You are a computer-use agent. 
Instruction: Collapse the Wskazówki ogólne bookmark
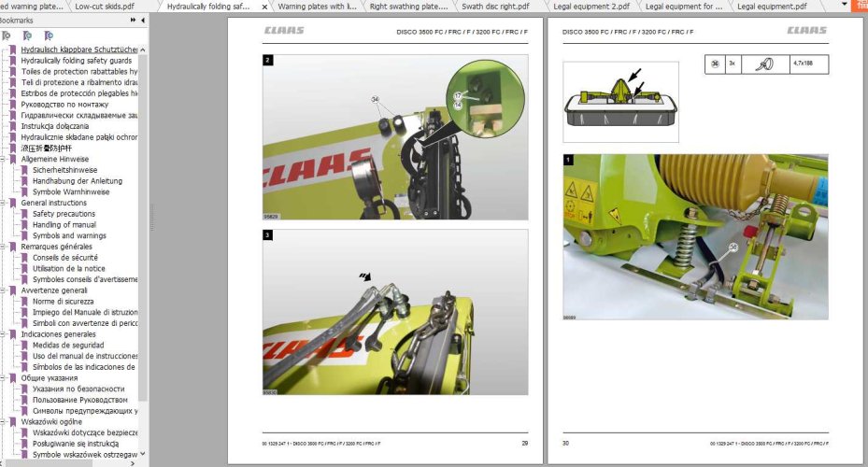pyautogui.click(x=2, y=421)
